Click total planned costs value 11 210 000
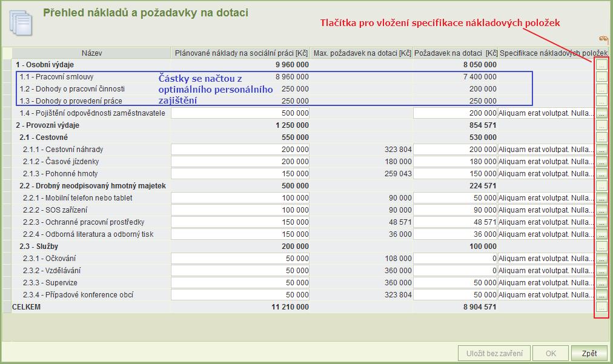This screenshot has width=613, height=364. point(290,307)
